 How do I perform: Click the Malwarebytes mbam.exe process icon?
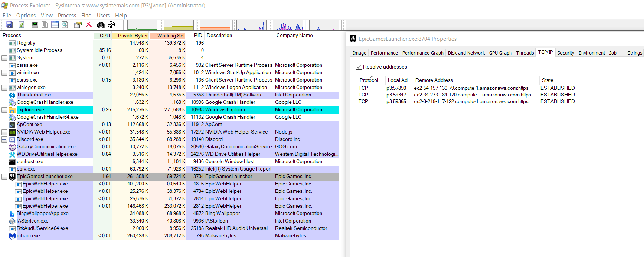[x=12, y=236]
